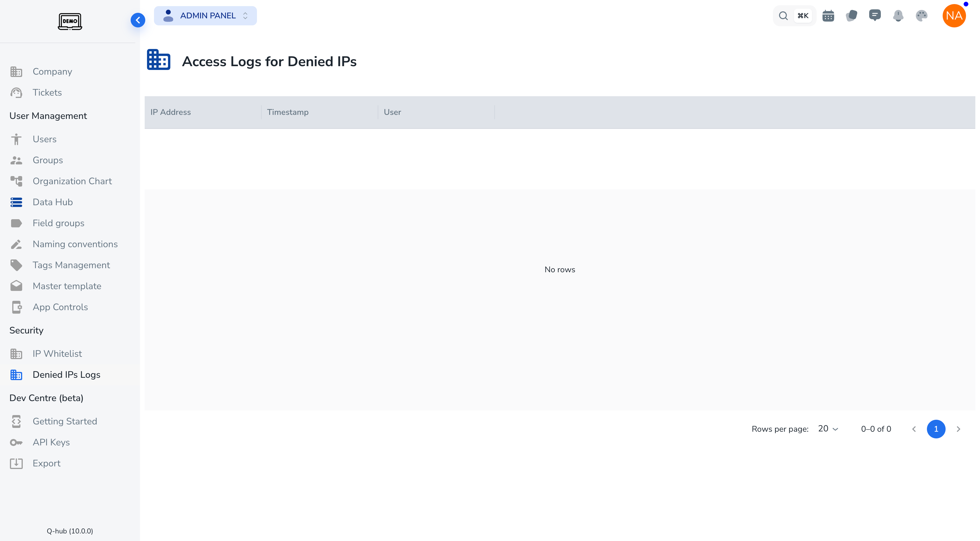Click the Export download icon
The width and height of the screenshot is (980, 541).
click(16, 463)
